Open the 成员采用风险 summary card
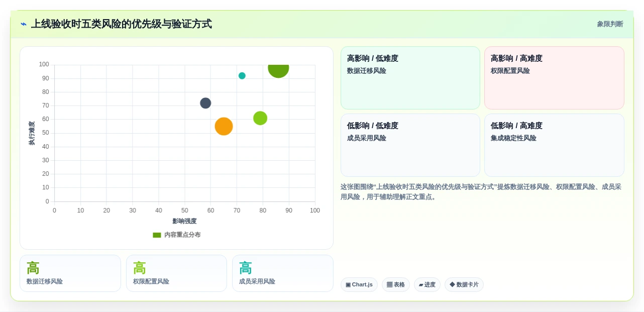The width and height of the screenshot is (644, 312). (x=283, y=273)
